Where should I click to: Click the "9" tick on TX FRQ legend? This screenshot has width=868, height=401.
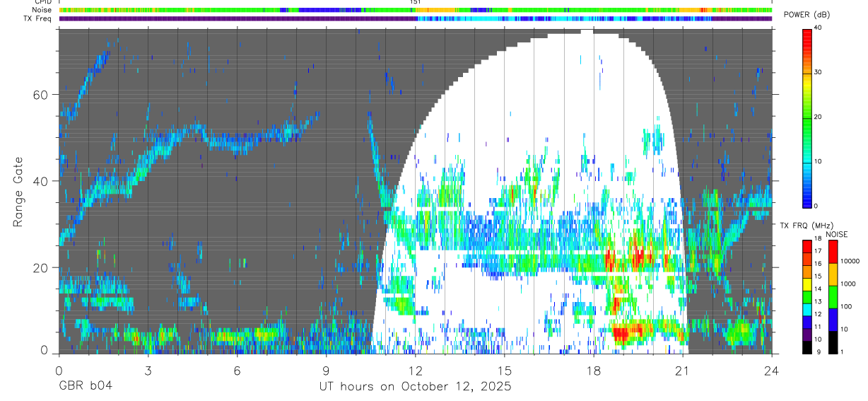pyautogui.click(x=818, y=351)
